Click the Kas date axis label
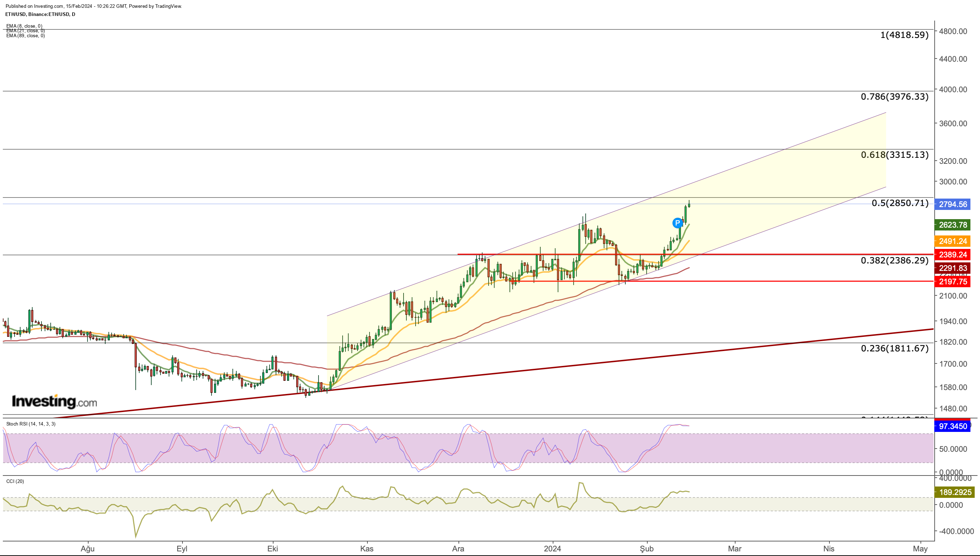 click(x=367, y=549)
